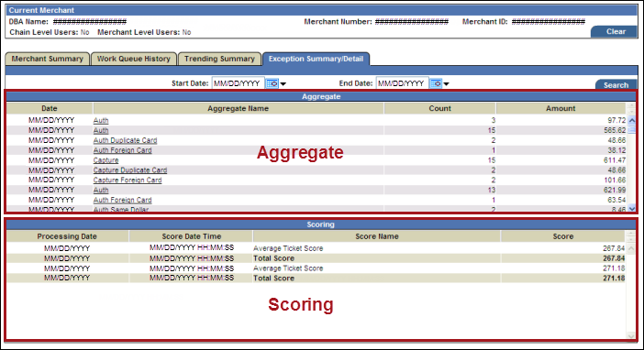Click the Date column header

[50, 108]
